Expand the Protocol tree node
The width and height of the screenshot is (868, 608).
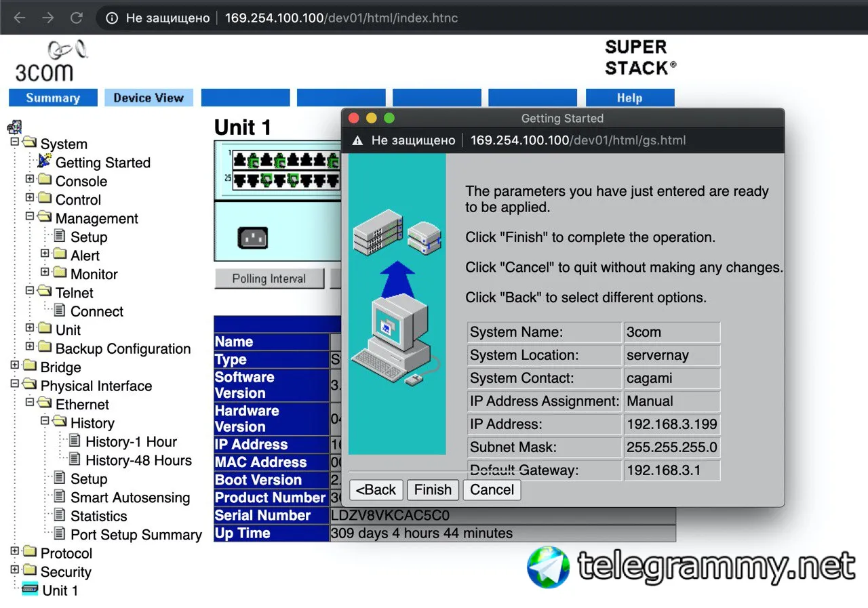(x=15, y=552)
